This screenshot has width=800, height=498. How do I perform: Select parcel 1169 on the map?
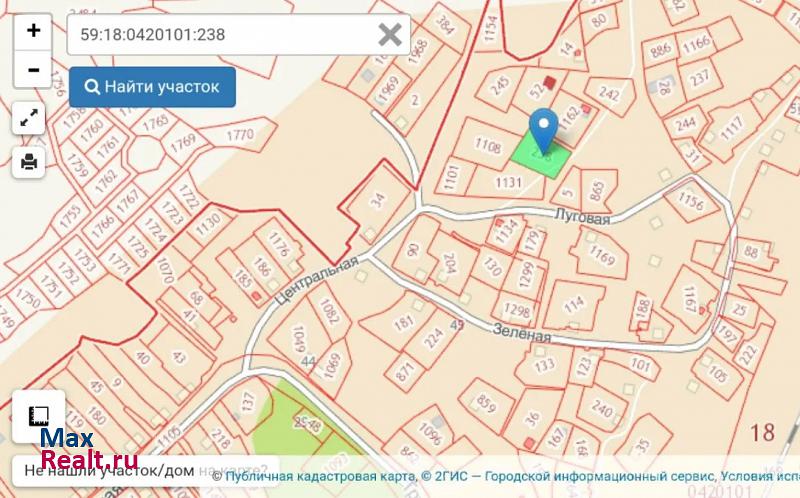click(601, 254)
